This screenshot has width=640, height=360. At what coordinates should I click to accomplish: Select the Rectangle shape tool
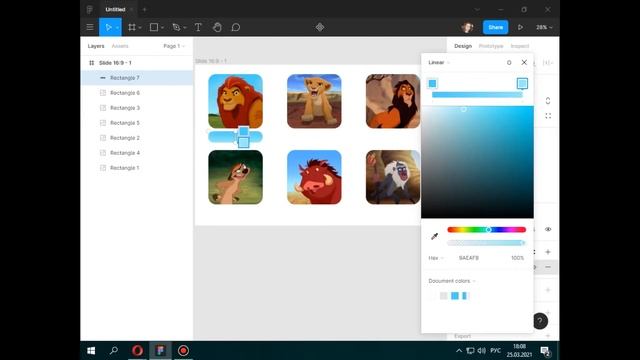(154, 27)
